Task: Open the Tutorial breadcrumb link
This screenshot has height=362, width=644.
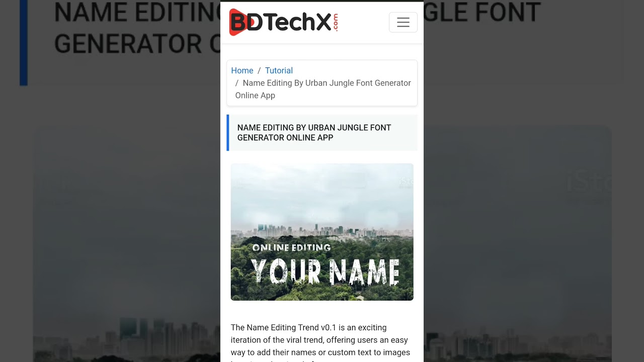Action: (279, 70)
